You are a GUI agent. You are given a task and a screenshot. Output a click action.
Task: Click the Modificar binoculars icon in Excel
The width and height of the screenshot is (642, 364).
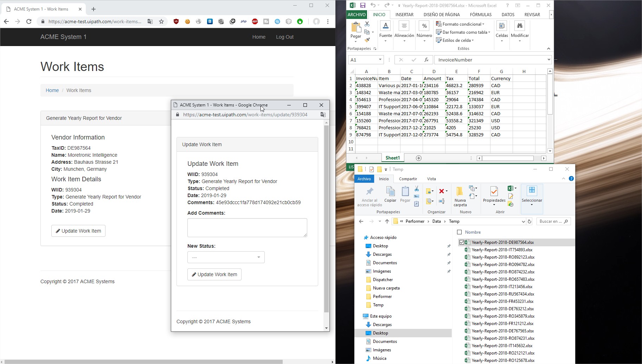pos(520,26)
